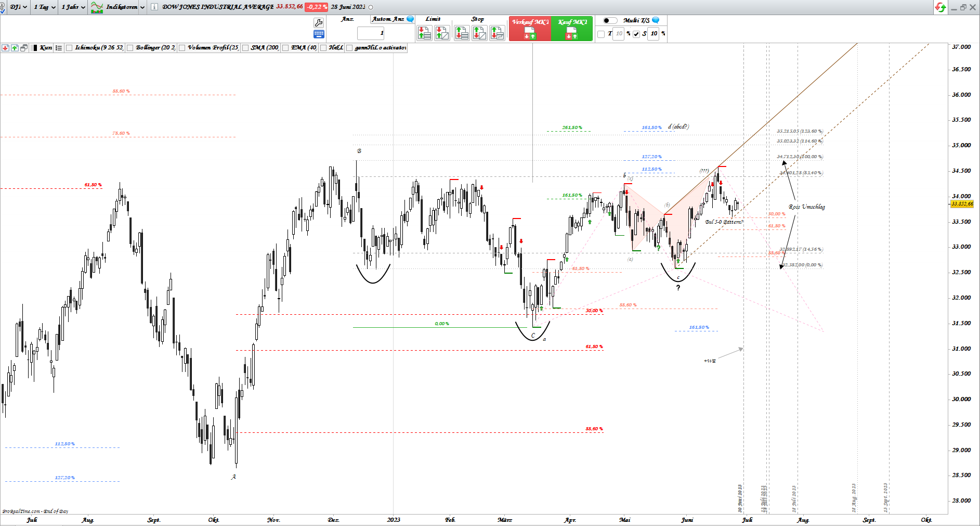Click the Anz. quantity input field

[x=371, y=33]
